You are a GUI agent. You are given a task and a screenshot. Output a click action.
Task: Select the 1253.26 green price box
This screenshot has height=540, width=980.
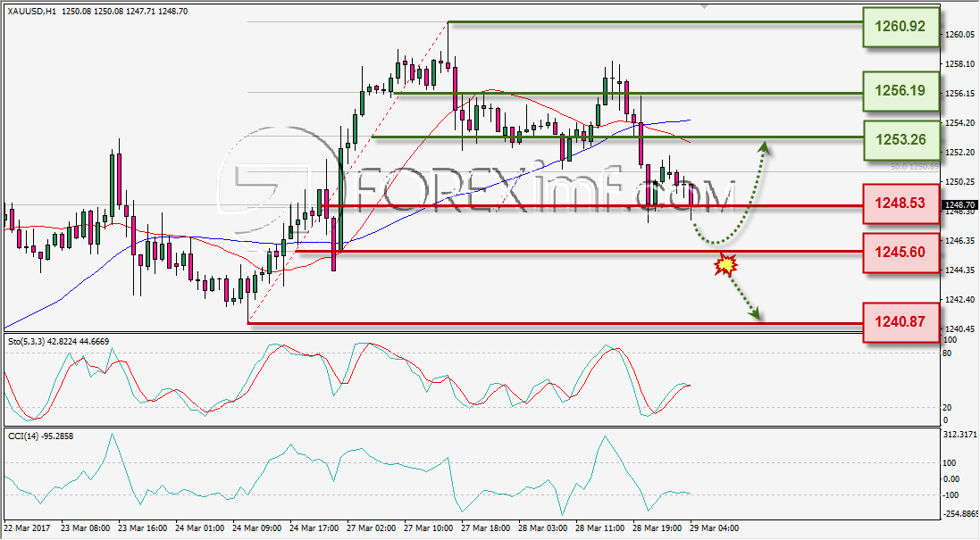[x=900, y=140]
